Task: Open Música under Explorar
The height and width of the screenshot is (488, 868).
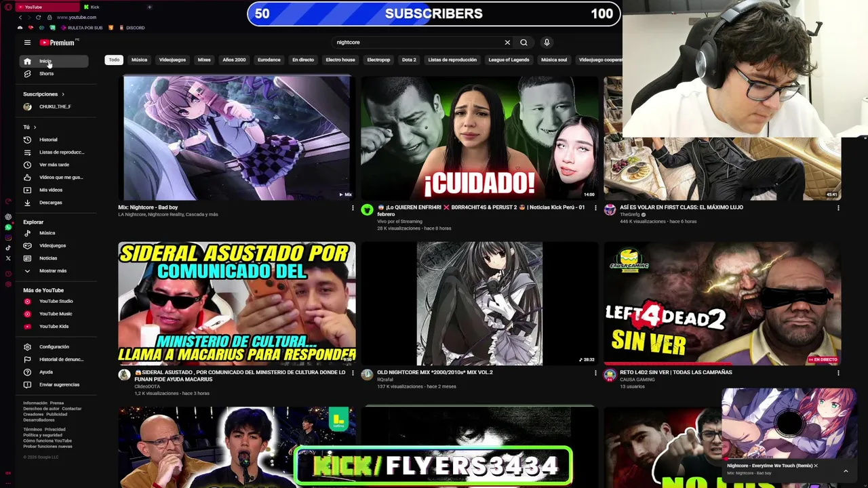Action: [54, 233]
